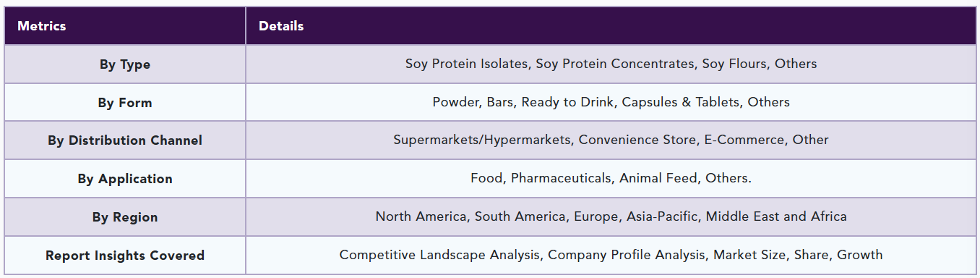Viewport: 980px width, 278px height.
Task: Click the Asia-Pacific text
Action: pyautogui.click(x=662, y=216)
